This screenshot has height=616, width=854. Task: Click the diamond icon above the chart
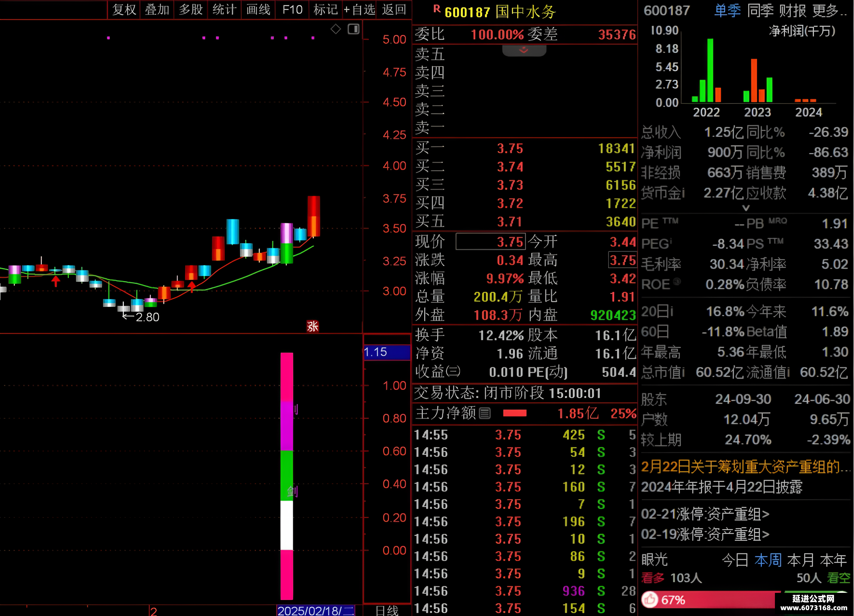336,29
